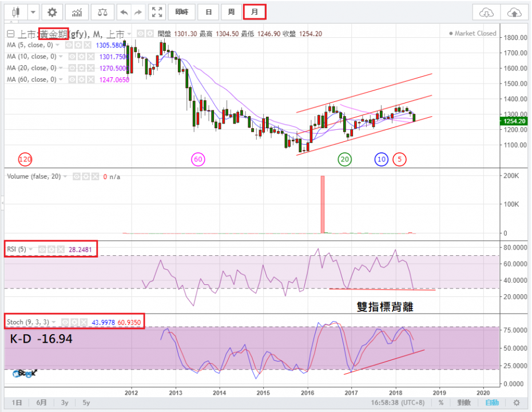Open settings gear for MA (60, close, 0)
Viewport: 532px width, 412px height.
81,80
